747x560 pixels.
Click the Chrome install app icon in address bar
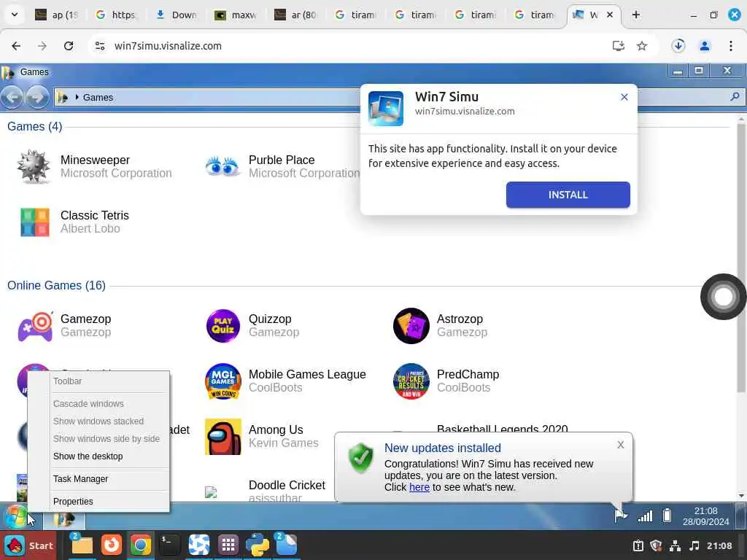[x=619, y=46]
